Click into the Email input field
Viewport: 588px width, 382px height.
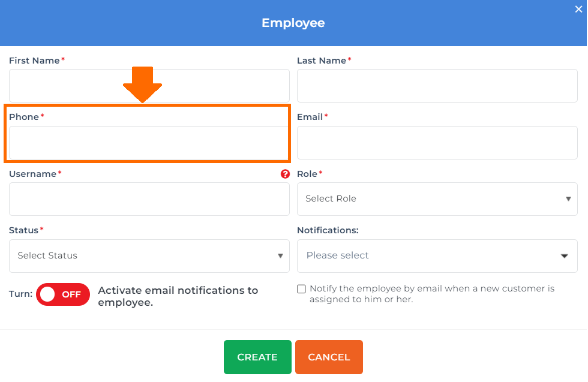437,143
